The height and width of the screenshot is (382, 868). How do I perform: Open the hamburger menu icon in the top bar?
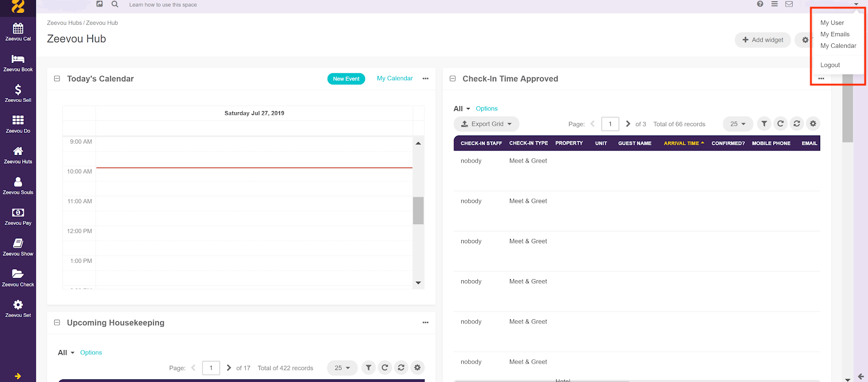[775, 4]
